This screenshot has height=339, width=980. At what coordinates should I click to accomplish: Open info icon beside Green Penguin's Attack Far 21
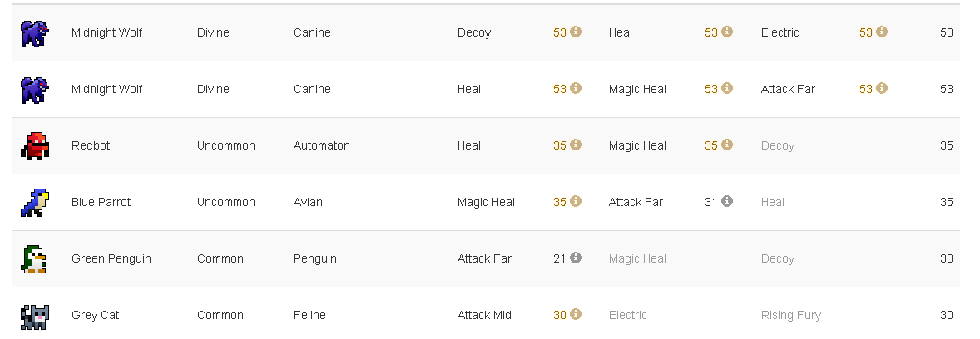tap(576, 258)
